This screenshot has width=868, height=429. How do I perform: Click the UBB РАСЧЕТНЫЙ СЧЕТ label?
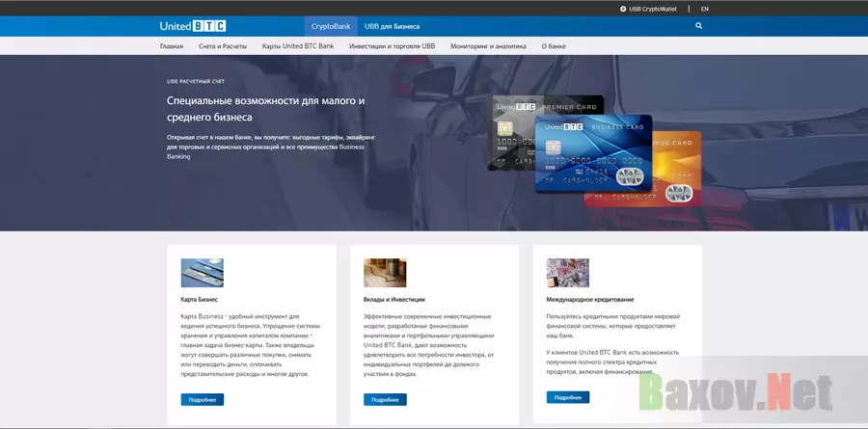[196, 81]
